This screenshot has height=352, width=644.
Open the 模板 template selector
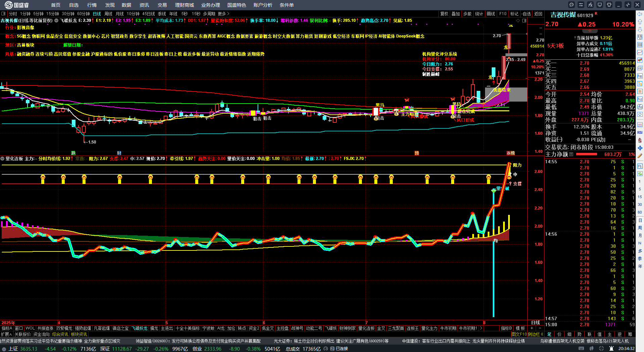point(520,328)
